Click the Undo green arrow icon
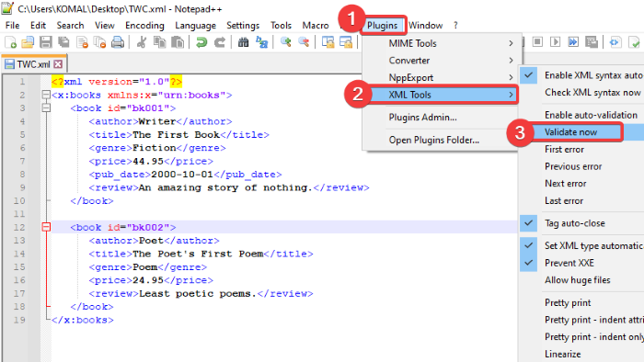This screenshot has height=362, width=644. click(201, 42)
